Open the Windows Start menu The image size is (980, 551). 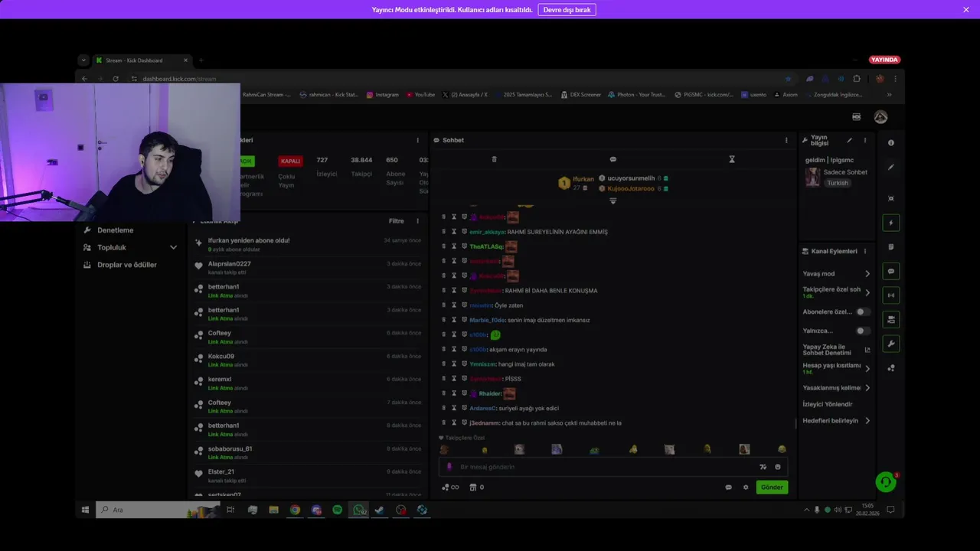[x=85, y=510]
